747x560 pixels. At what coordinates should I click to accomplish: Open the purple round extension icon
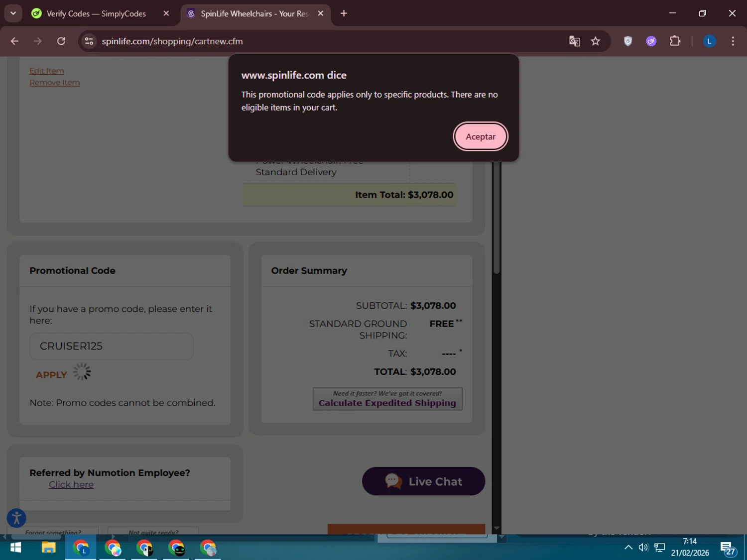pyautogui.click(x=651, y=41)
